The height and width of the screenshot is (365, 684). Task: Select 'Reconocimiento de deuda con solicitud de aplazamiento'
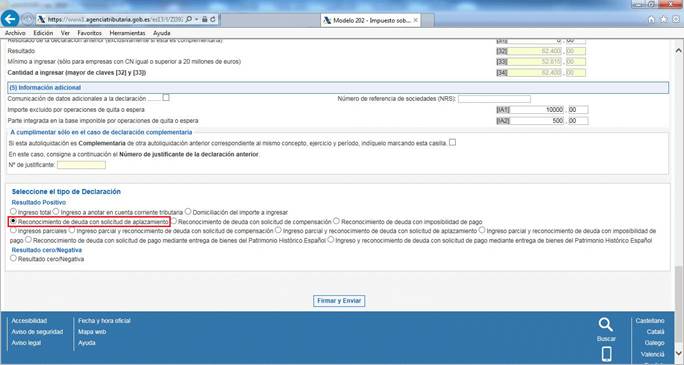coord(14,221)
